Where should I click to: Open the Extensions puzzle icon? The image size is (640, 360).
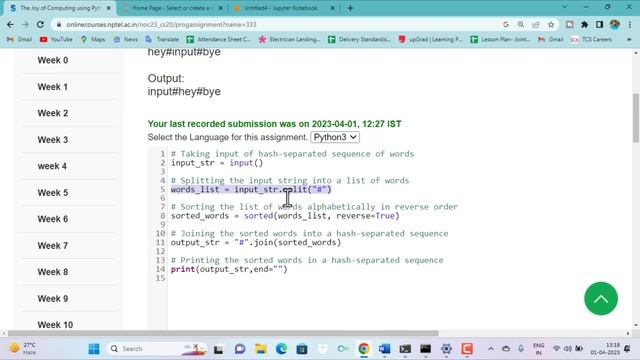click(x=584, y=24)
